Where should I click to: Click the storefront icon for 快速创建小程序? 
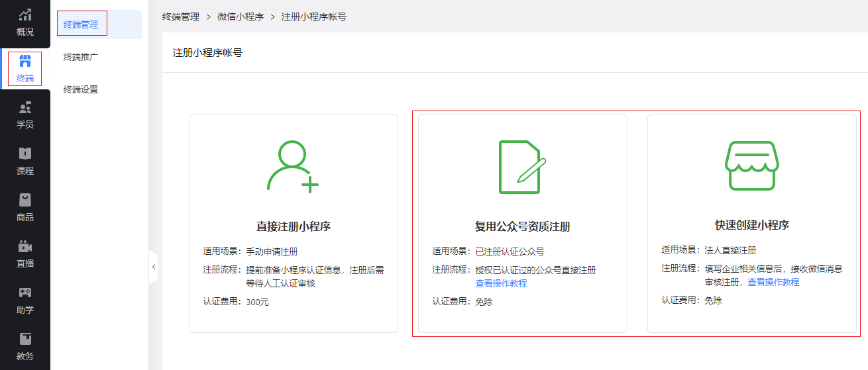tap(751, 165)
